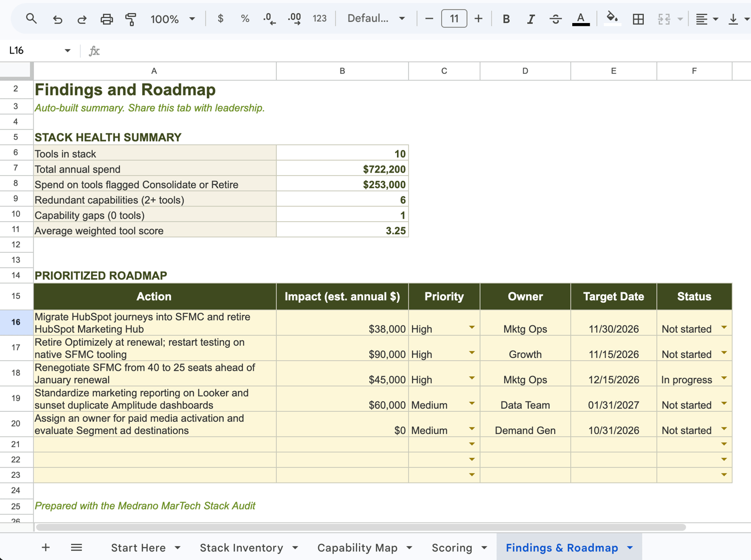Switch to the Start Here tab

138,547
